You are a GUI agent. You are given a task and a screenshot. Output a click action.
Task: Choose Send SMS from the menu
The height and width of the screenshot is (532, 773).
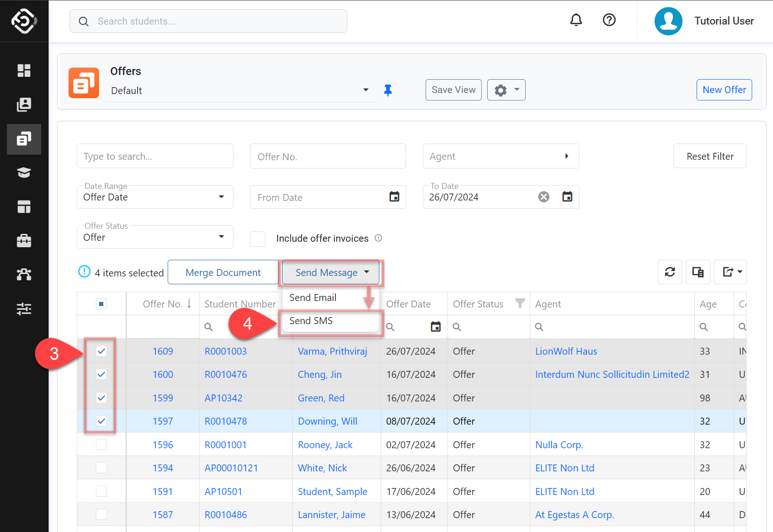click(x=311, y=321)
